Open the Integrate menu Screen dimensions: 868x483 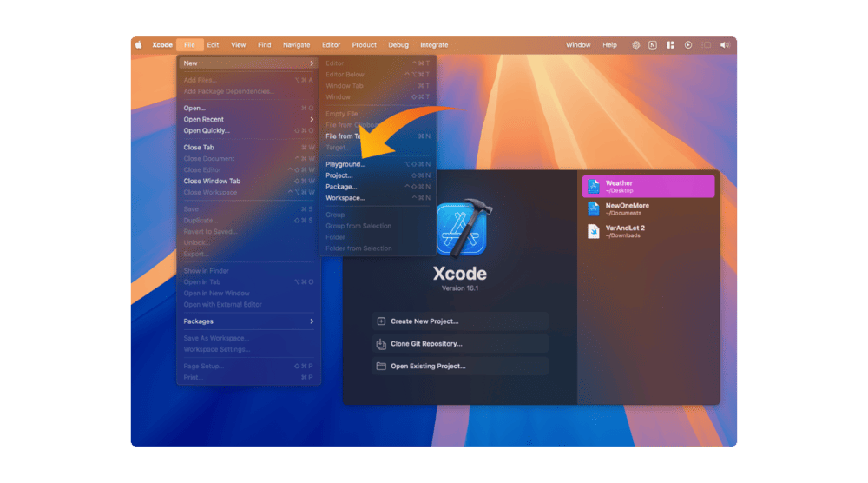tap(434, 45)
